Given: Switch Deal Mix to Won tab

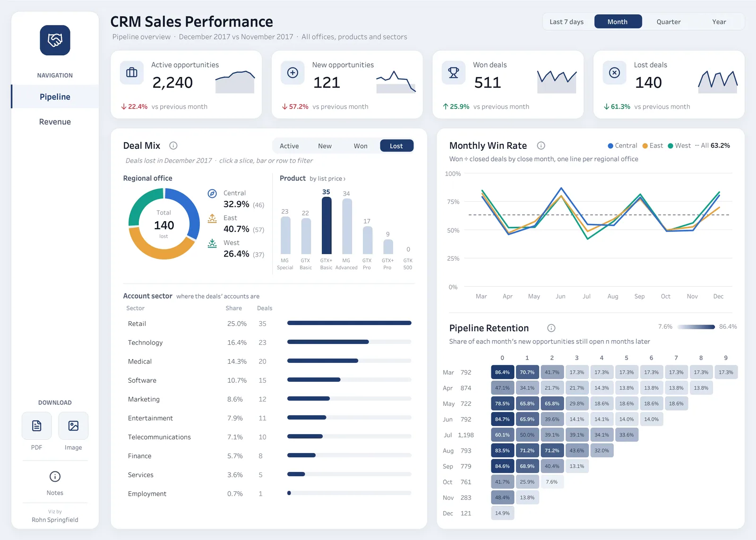Looking at the screenshot, I should coord(361,146).
